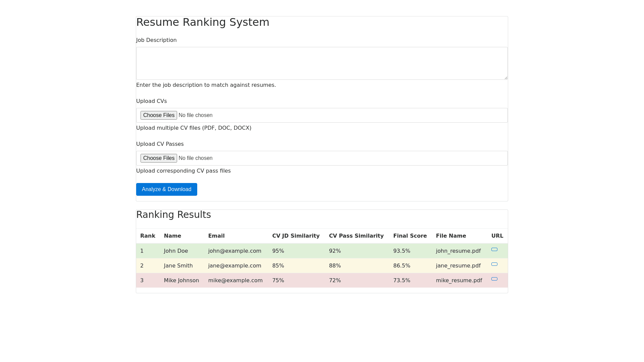
Task: Click the Final Score column header
Action: 410,236
